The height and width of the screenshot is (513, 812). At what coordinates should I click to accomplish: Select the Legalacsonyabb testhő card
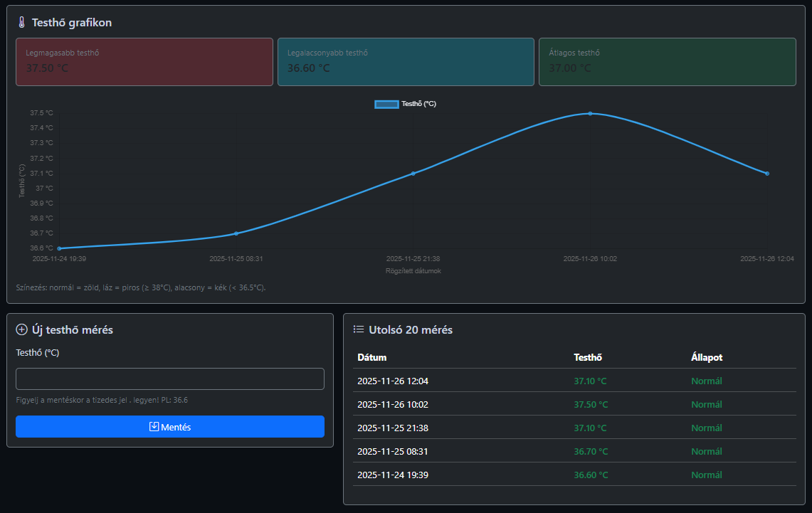(406, 62)
